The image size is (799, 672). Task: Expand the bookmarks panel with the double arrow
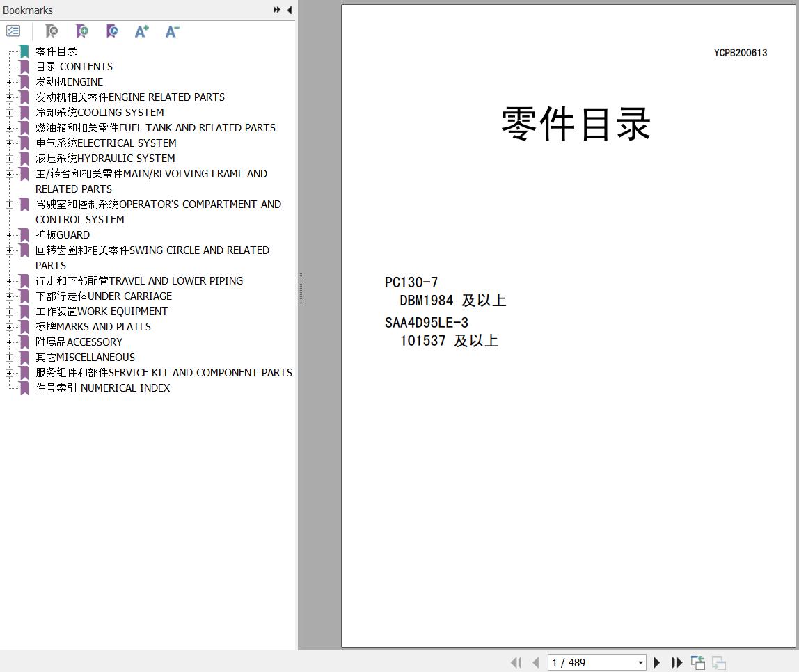coord(277,10)
